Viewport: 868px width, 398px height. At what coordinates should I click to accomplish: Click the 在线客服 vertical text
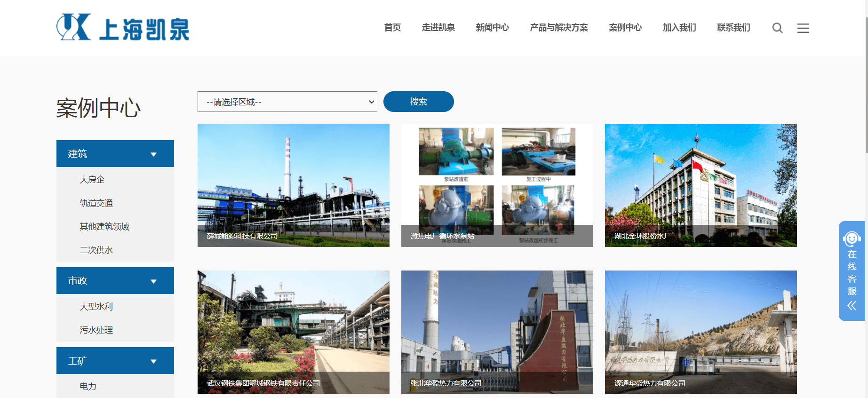point(852,273)
